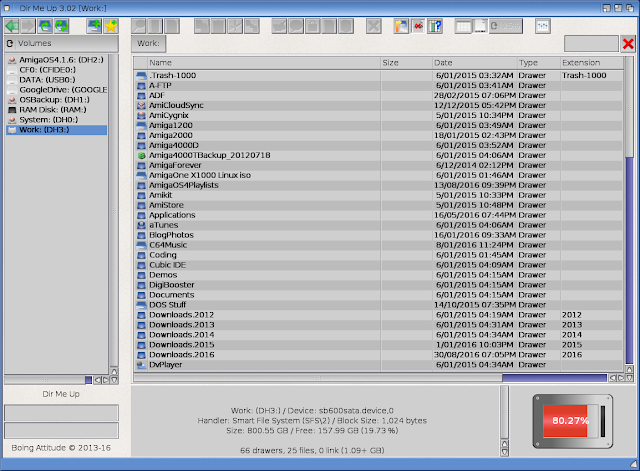Select the C64Music drawer
640x471 pixels.
click(378, 245)
